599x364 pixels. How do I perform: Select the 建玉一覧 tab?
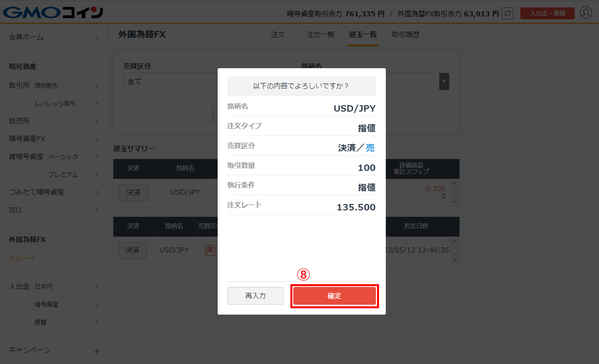pyautogui.click(x=363, y=35)
